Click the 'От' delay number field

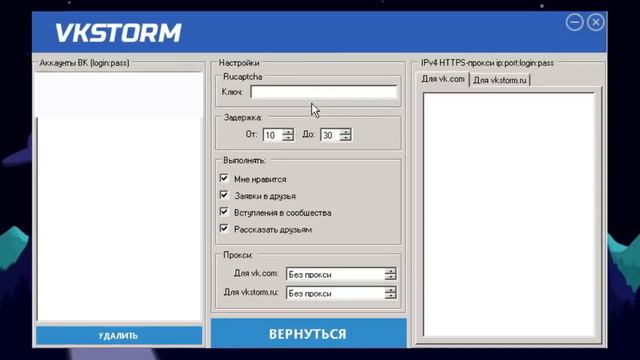click(x=273, y=135)
